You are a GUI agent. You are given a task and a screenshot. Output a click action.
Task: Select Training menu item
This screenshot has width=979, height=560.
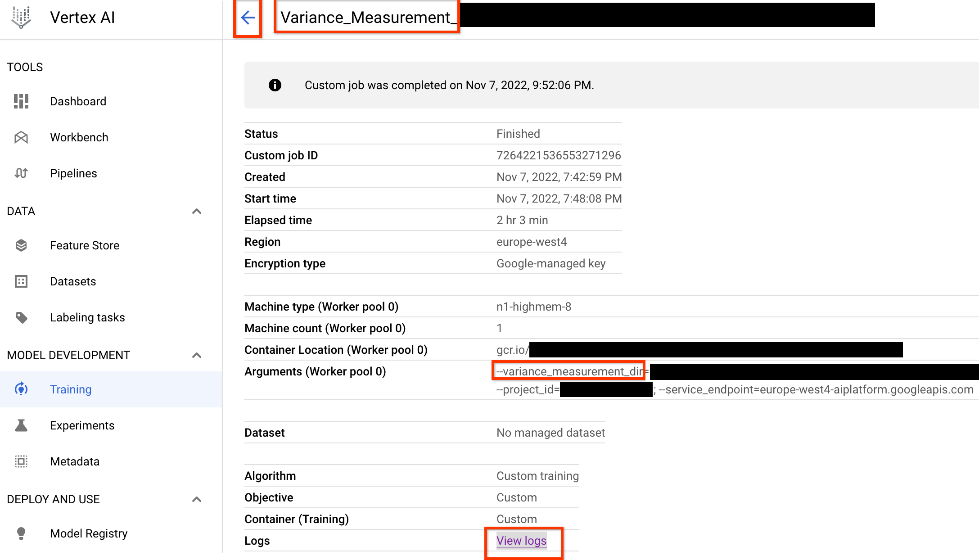point(71,389)
